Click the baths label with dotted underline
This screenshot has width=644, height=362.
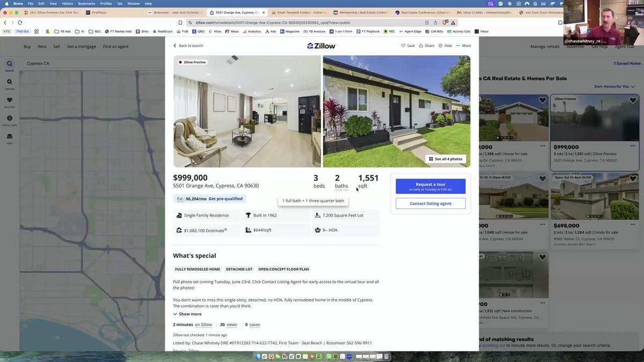coord(341,186)
